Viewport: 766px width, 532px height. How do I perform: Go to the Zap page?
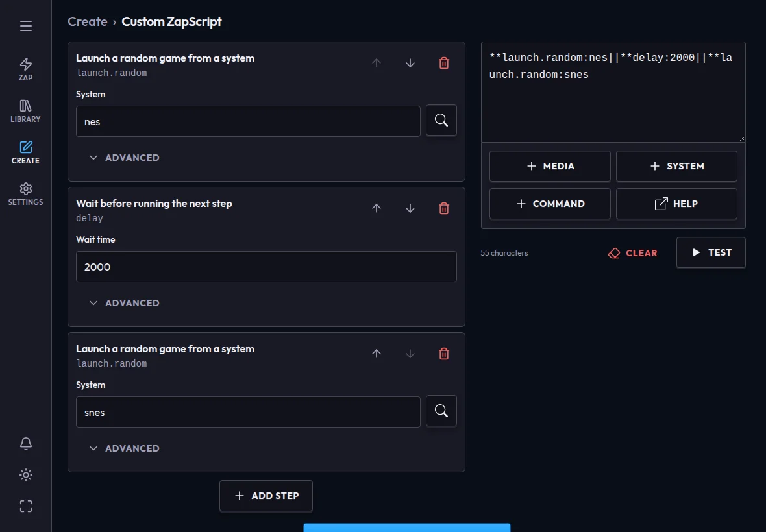point(25,69)
